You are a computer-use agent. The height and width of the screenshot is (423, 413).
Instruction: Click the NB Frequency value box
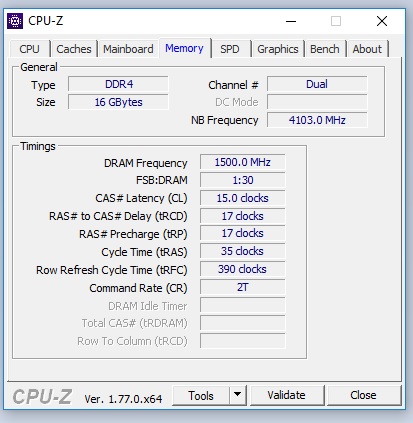[317, 120]
